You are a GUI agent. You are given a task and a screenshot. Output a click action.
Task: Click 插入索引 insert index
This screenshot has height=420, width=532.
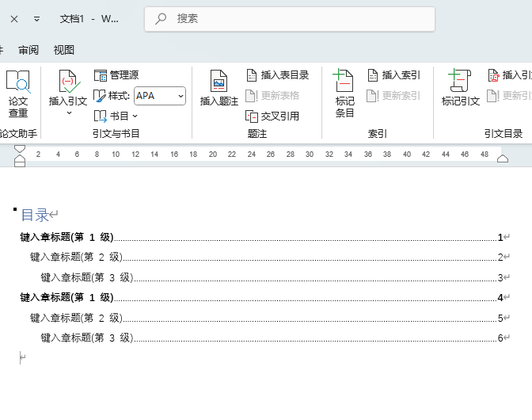[x=394, y=75]
